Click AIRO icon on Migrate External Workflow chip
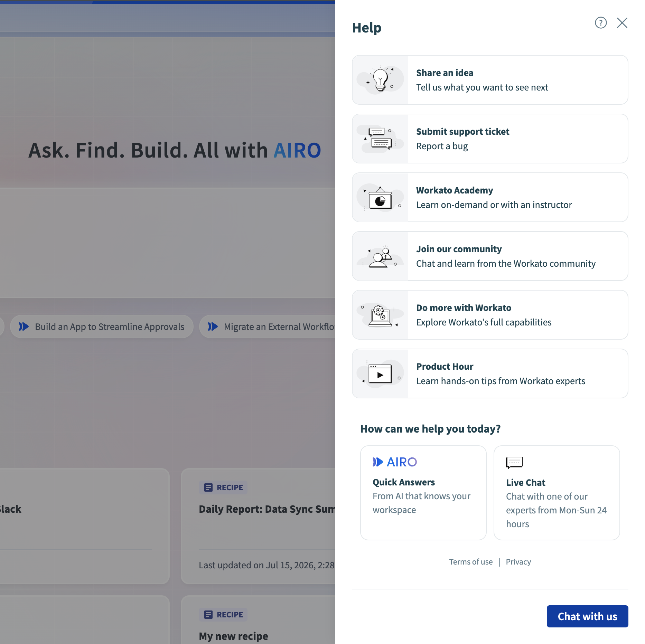The height and width of the screenshot is (644, 645). click(213, 326)
